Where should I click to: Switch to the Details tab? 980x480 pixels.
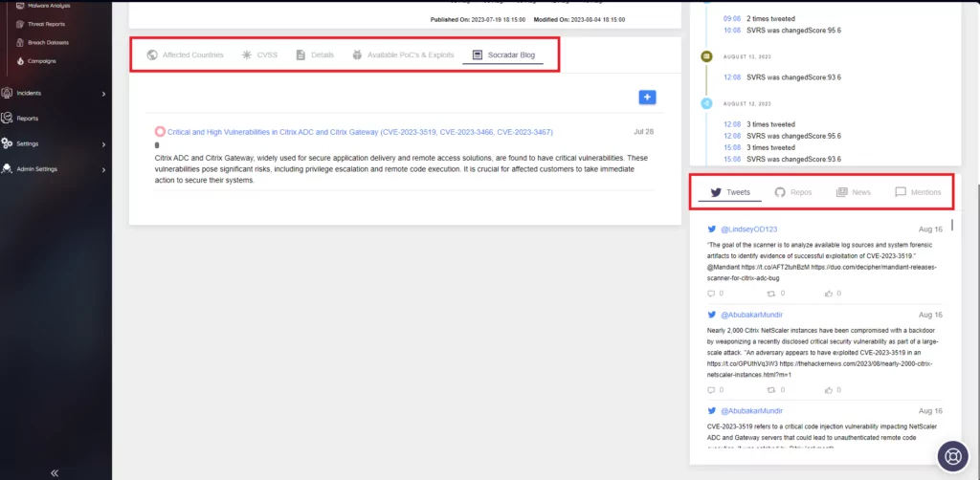(315, 55)
